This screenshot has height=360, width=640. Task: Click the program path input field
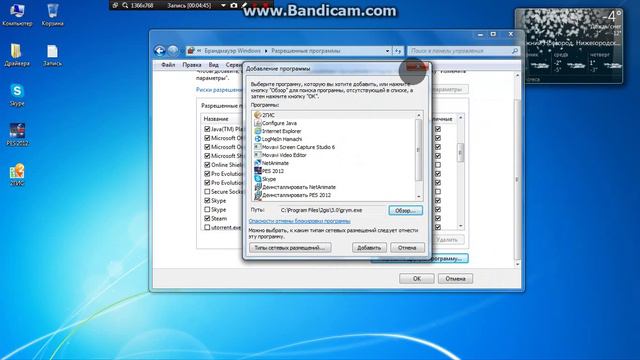[332, 210]
